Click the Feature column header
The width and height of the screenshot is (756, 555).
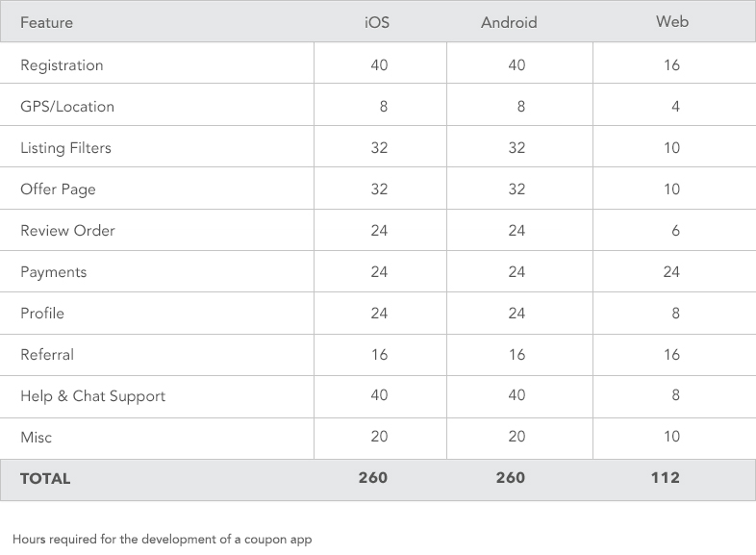coord(46,22)
